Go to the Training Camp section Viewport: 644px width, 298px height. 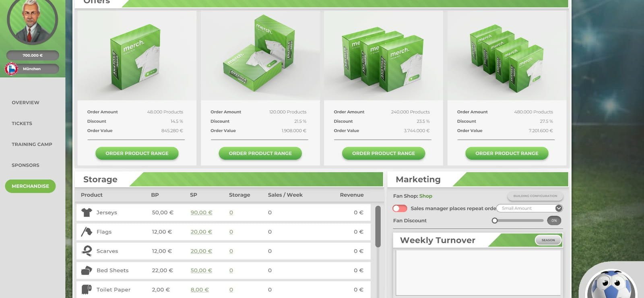(32, 144)
